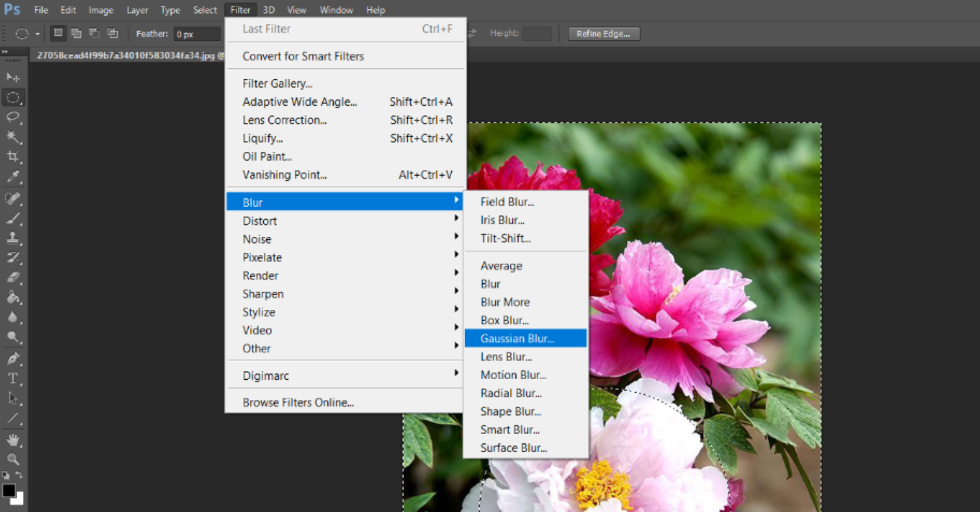Enable New selection mode in options bar
This screenshot has width=980, height=512.
[x=58, y=33]
